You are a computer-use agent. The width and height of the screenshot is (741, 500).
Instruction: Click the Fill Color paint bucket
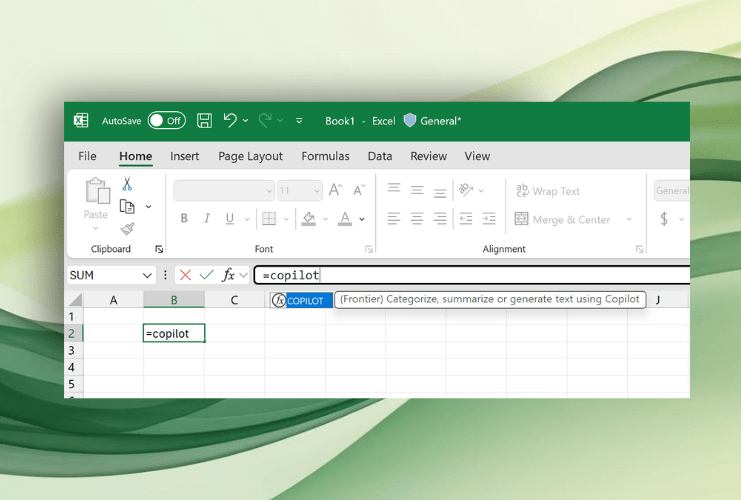coord(309,219)
